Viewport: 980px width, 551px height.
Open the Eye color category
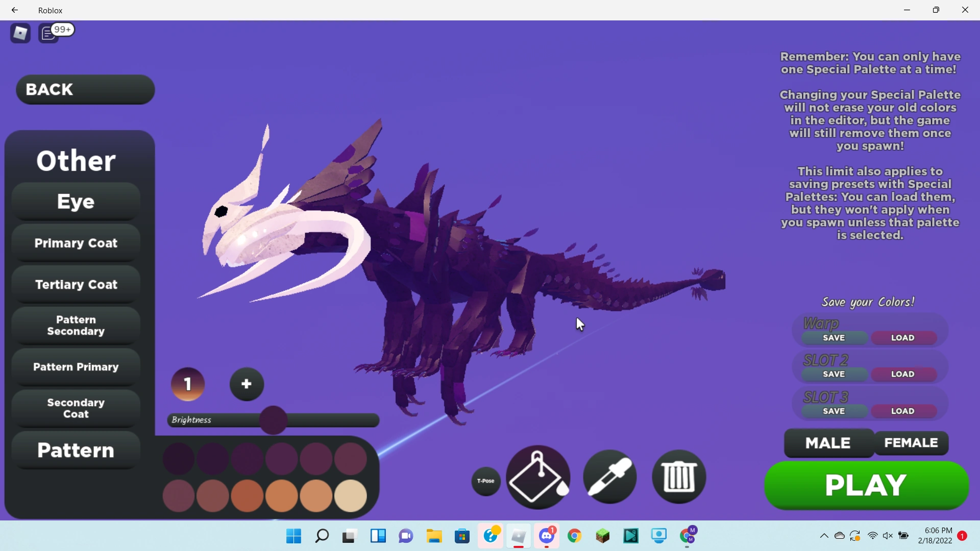coord(76,202)
